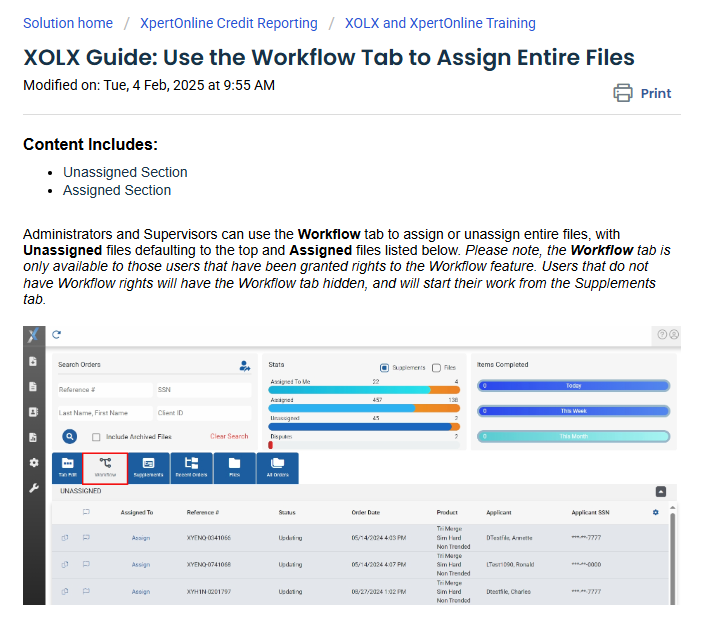This screenshot has width=702, height=621.
Task: Click the Print link
Action: [655, 93]
